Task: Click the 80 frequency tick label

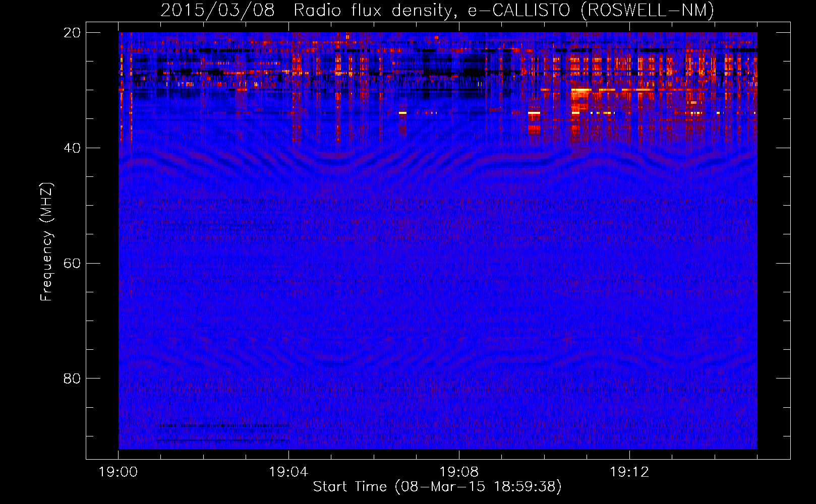Action: coord(72,379)
